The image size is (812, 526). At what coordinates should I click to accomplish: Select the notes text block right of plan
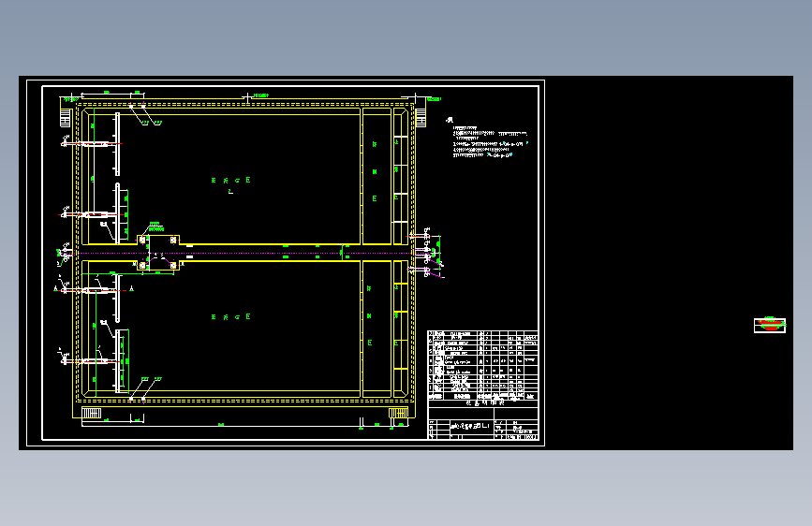tap(487, 138)
